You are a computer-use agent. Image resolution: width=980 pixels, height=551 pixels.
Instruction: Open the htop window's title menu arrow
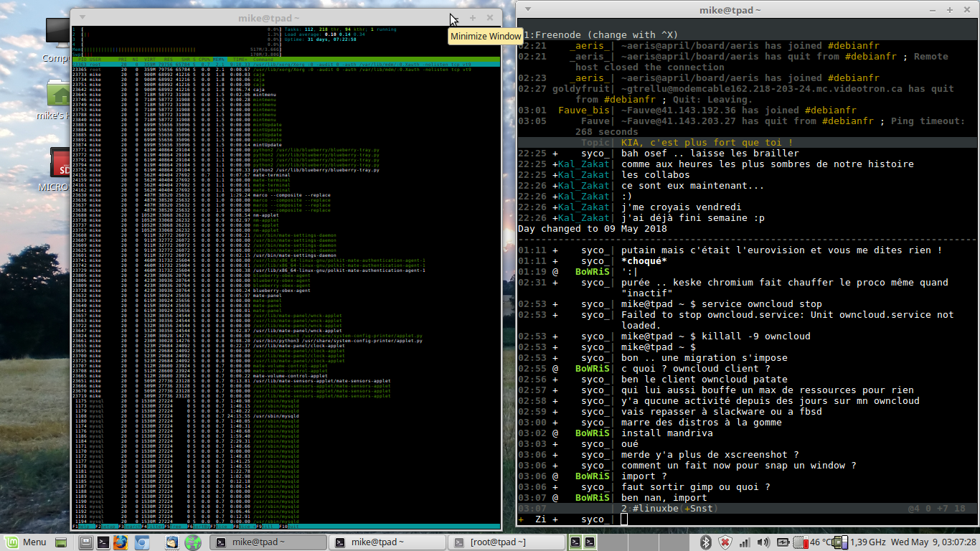click(x=83, y=17)
